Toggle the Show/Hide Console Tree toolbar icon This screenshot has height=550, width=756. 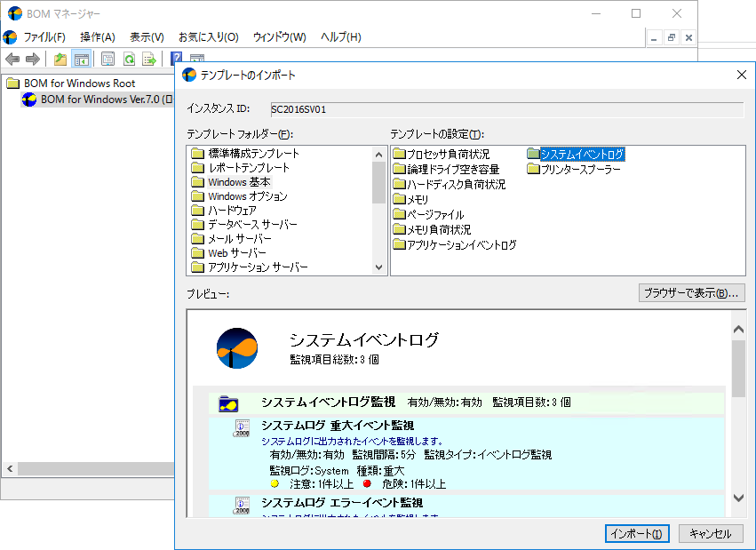click(x=81, y=60)
